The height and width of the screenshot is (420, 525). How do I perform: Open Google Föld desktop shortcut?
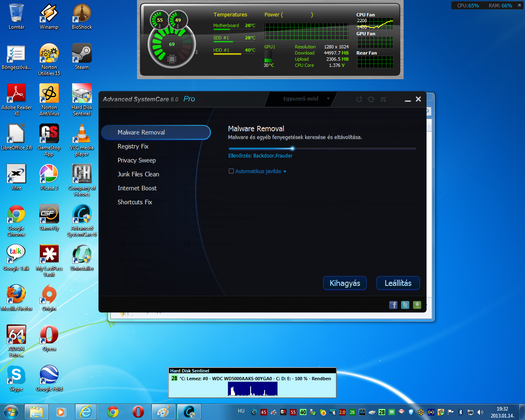click(49, 379)
